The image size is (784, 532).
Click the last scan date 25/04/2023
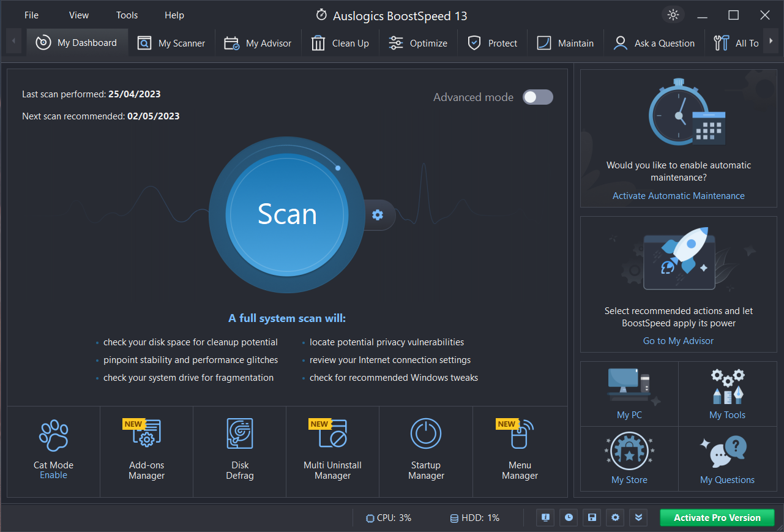tap(135, 94)
